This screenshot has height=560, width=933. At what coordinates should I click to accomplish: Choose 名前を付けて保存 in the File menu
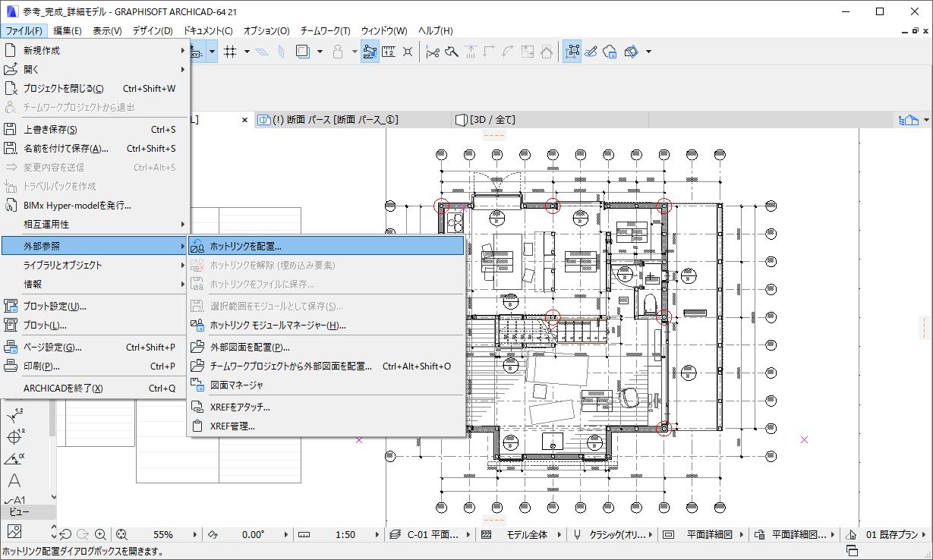click(x=95, y=148)
